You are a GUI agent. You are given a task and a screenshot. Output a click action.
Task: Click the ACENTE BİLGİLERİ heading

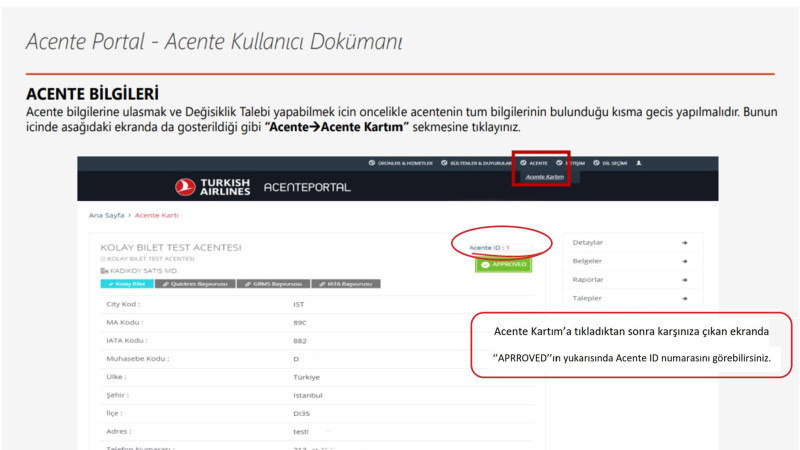tap(92, 94)
